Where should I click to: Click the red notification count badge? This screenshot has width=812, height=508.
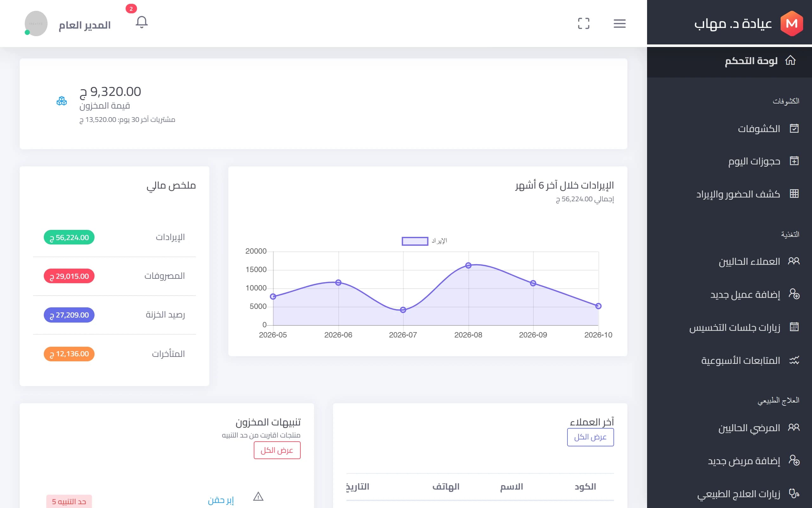(131, 9)
